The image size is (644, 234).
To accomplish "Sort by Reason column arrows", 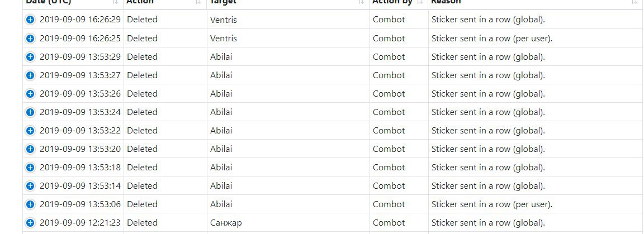I will [x=634, y=2].
